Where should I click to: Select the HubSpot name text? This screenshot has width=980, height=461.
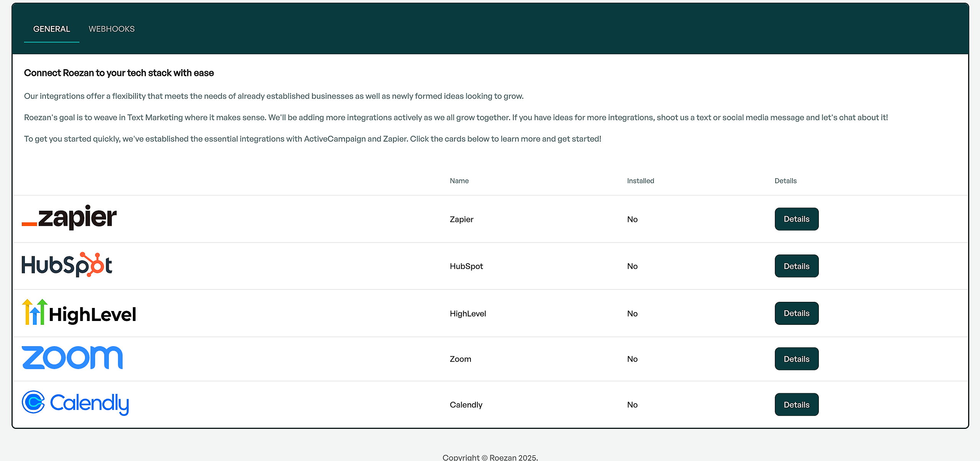466,266
